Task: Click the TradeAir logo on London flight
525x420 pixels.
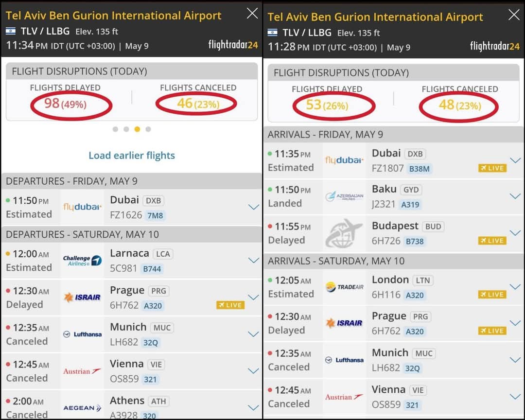Action: tap(344, 287)
